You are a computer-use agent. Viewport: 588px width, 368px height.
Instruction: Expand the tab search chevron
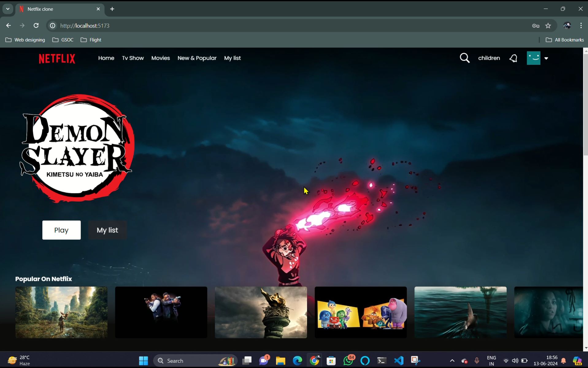point(7,9)
